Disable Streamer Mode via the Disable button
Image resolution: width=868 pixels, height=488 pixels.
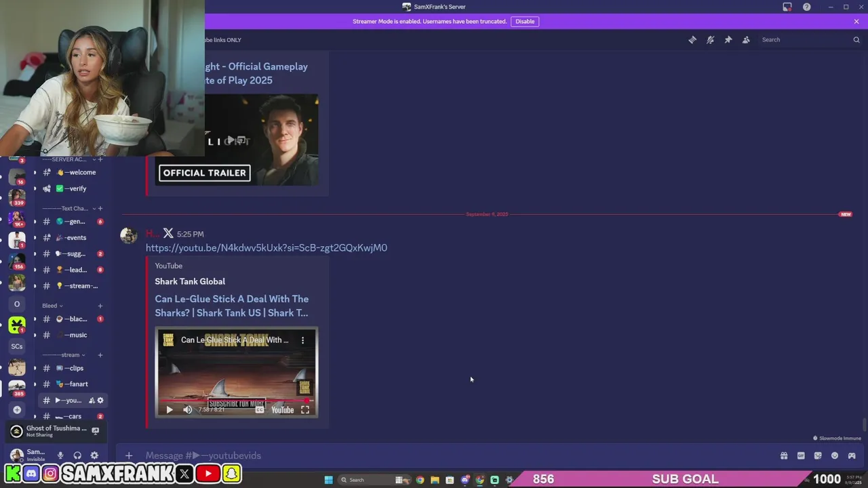click(x=525, y=21)
